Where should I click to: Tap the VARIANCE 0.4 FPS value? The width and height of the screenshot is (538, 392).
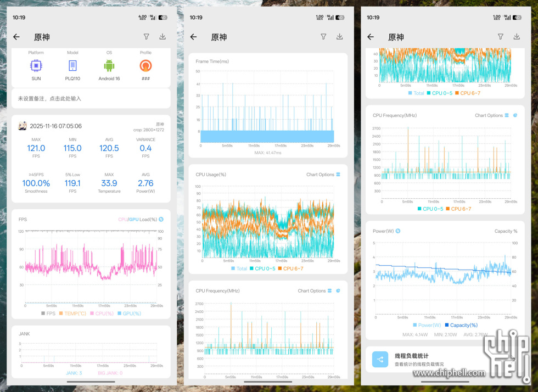click(145, 148)
